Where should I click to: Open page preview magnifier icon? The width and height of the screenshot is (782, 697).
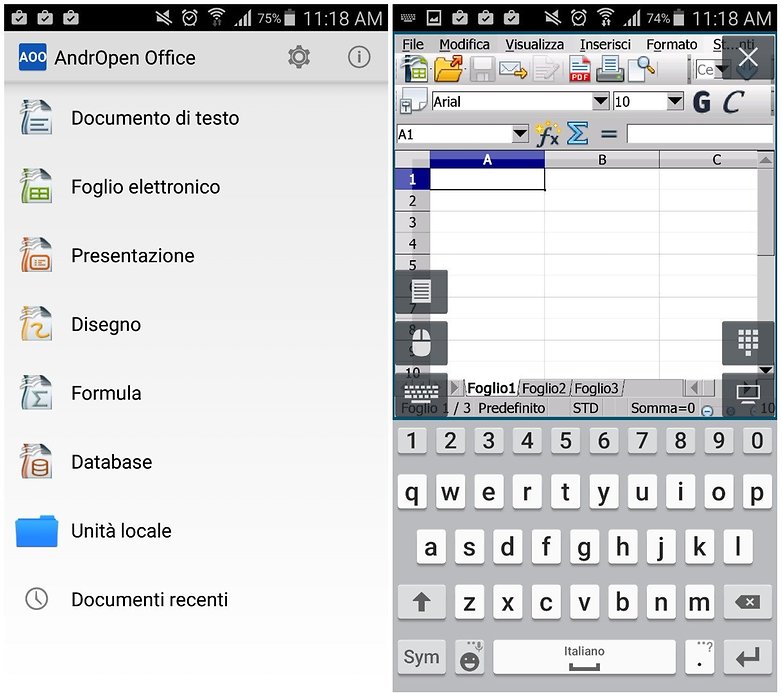tap(641, 69)
